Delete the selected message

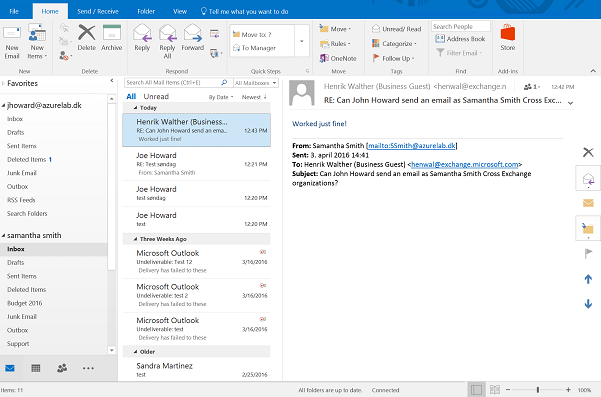[87, 38]
